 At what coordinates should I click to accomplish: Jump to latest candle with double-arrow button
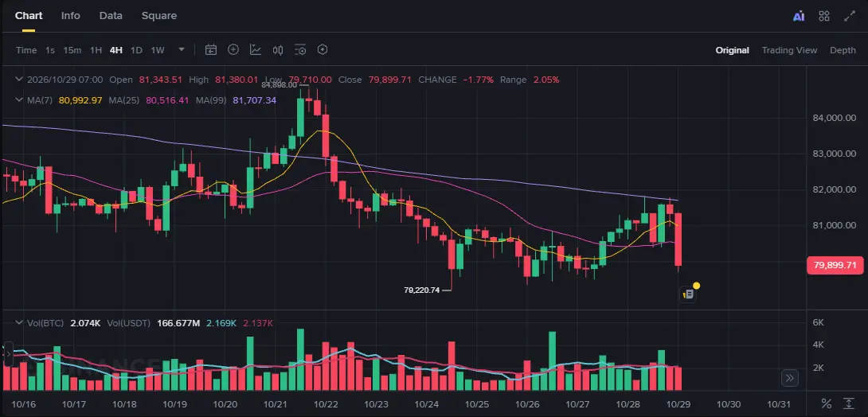coord(790,378)
